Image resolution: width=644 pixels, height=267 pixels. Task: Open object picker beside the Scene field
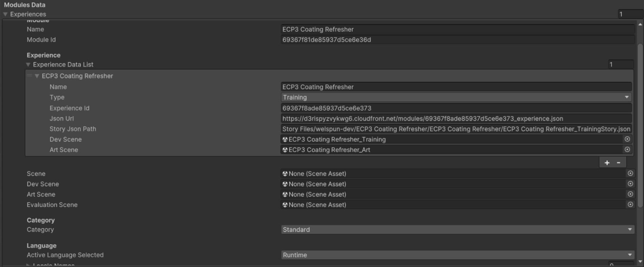click(630, 174)
